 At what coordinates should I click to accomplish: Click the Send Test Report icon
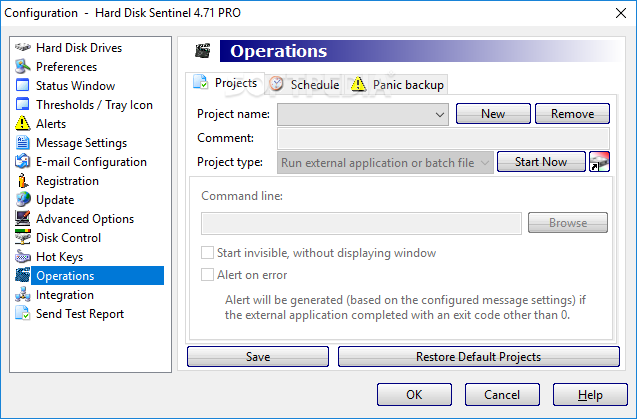click(23, 314)
